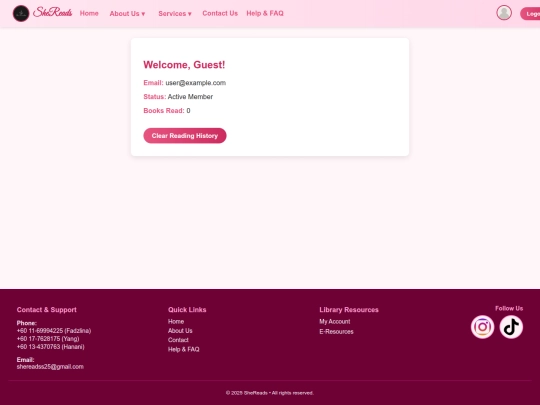The image size is (540, 405).
Task: Open the TikTok social icon
Action: pos(511,327)
